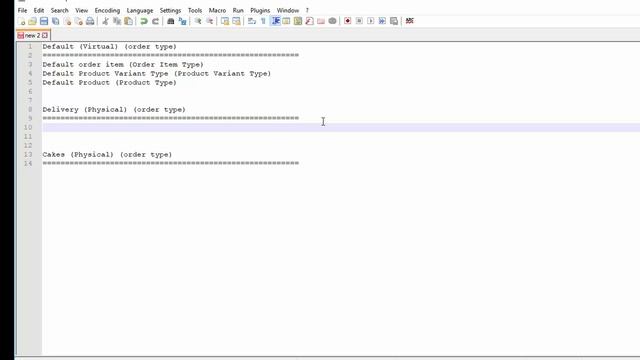
Task: Click the line "Default order item (Order Item Type)"
Action: (x=123, y=64)
